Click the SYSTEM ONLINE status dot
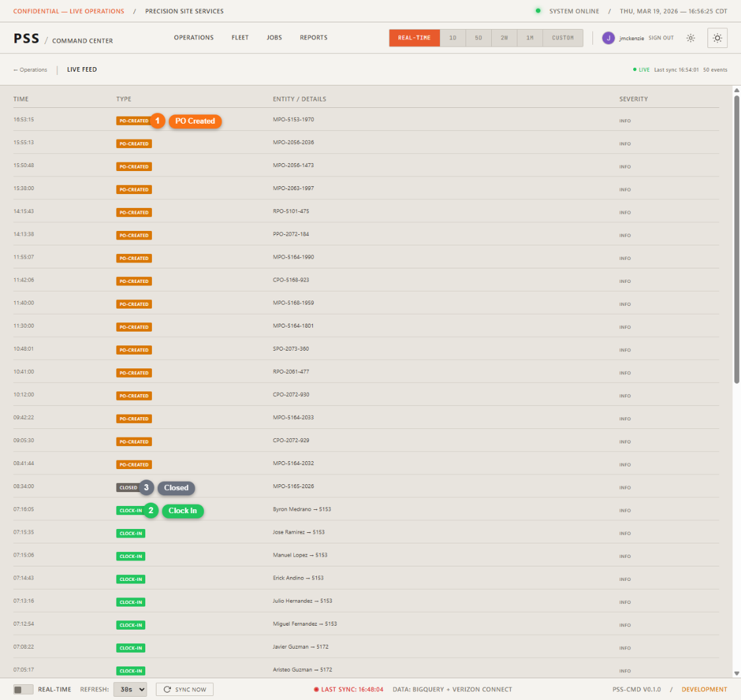The height and width of the screenshot is (700, 741). [539, 11]
